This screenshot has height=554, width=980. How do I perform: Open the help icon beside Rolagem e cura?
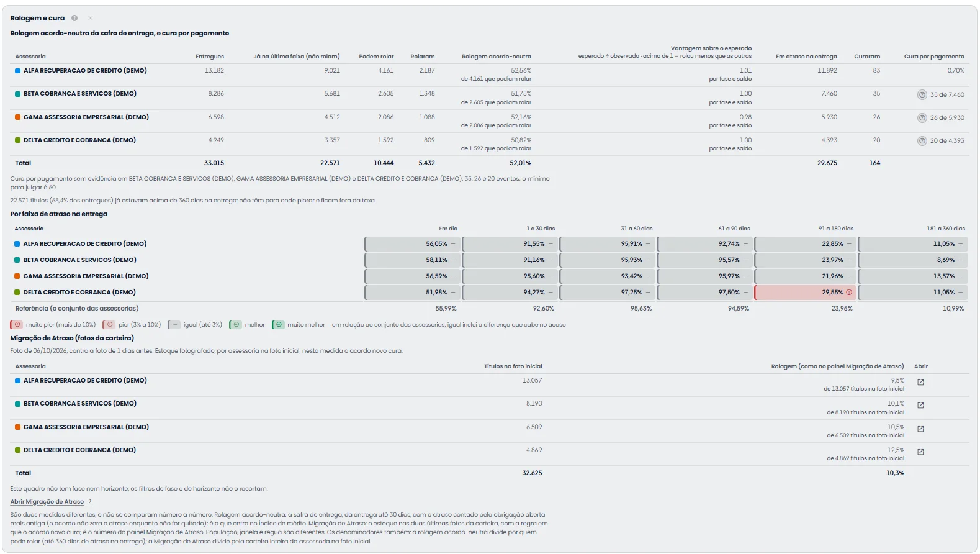tap(74, 18)
